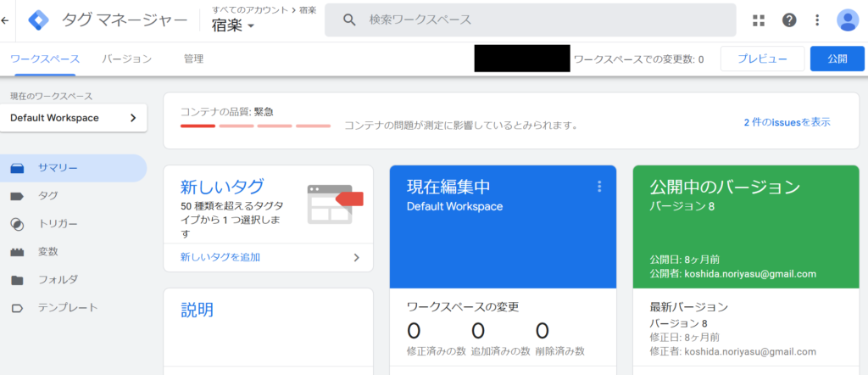Click the 最新バージョン label
This screenshot has width=868, height=375.
tap(688, 307)
